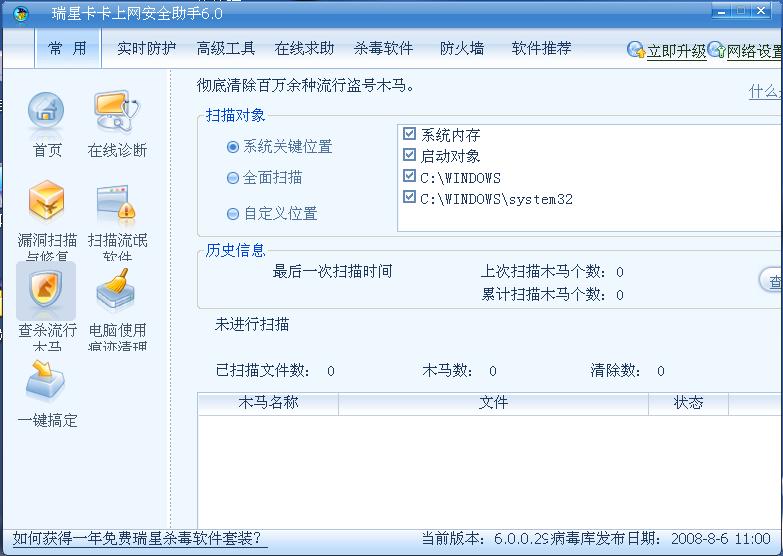Open the 防火墙 tab
This screenshot has height=556, width=783.
(x=461, y=48)
